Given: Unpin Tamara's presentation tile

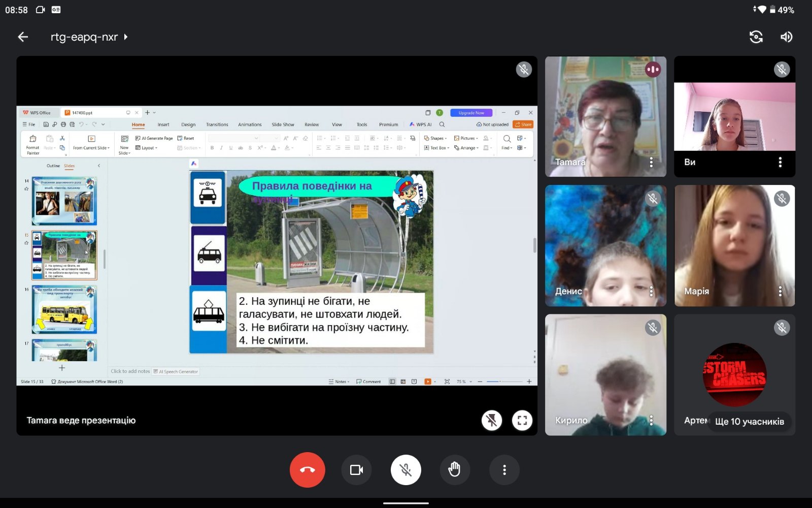Looking at the screenshot, I should (492, 420).
